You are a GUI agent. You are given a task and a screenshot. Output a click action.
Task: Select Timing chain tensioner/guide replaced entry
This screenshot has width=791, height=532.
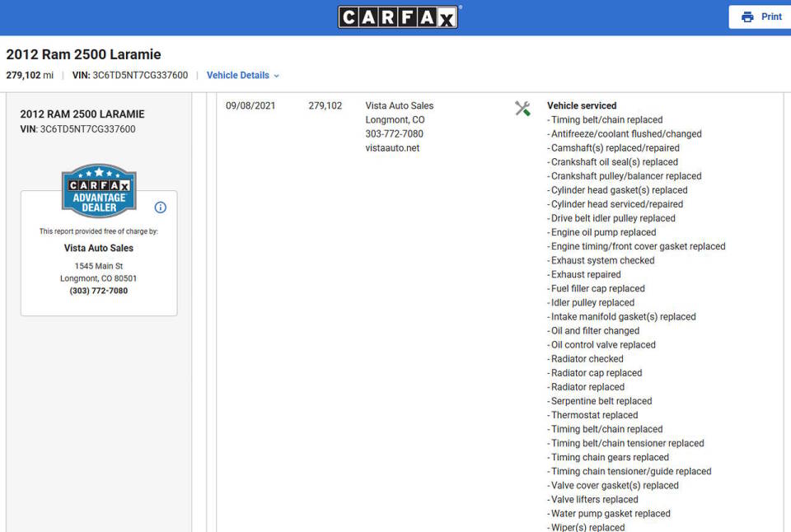click(x=629, y=472)
